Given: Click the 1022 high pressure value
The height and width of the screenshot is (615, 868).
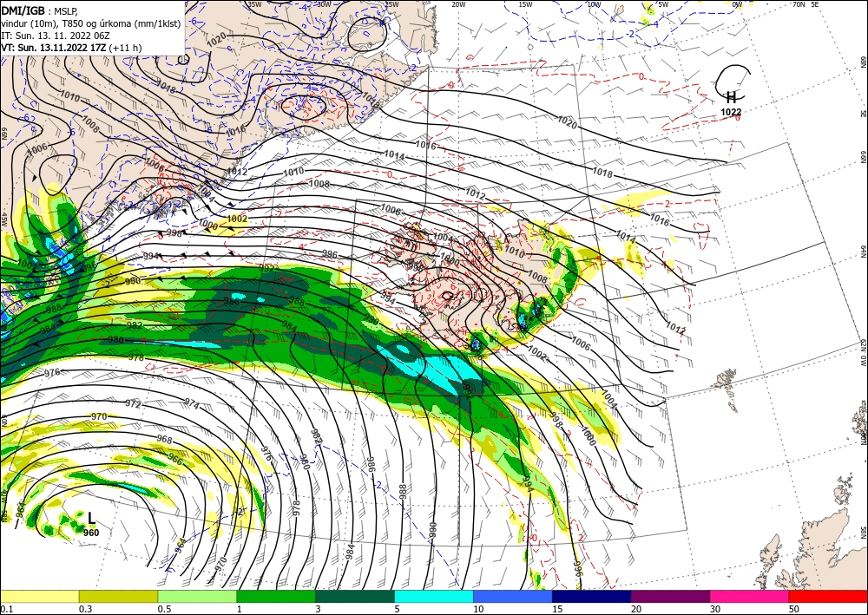Looking at the screenshot, I should coord(731,112).
